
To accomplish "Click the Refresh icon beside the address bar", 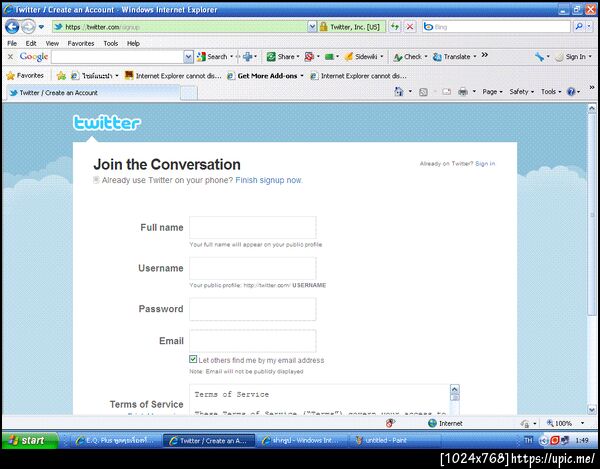I will tap(395, 27).
